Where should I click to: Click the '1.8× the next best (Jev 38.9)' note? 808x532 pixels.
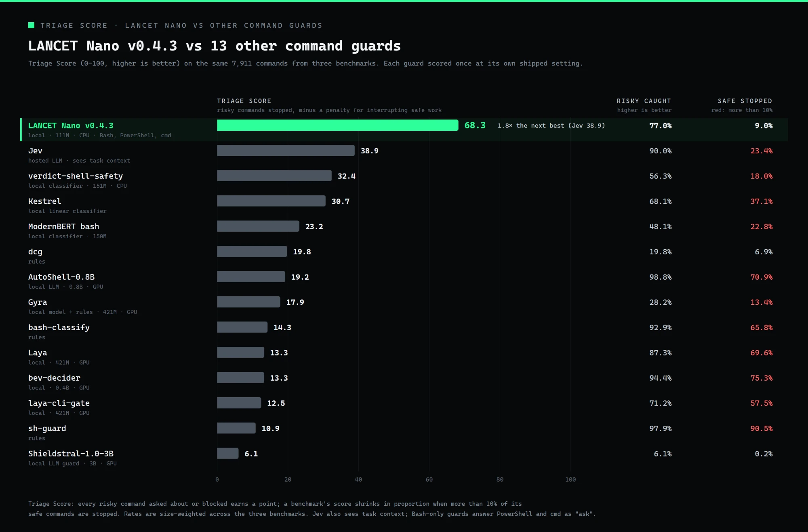click(551, 126)
